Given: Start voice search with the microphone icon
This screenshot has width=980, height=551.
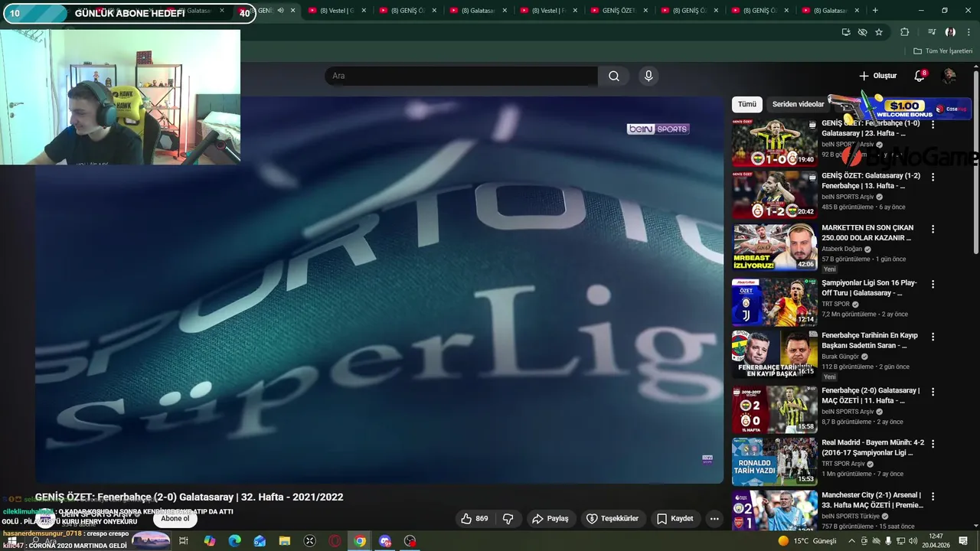Looking at the screenshot, I should point(648,76).
